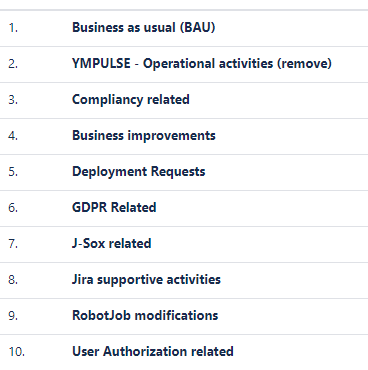
Task: Click row number 4. in the list
Action: click(x=13, y=136)
